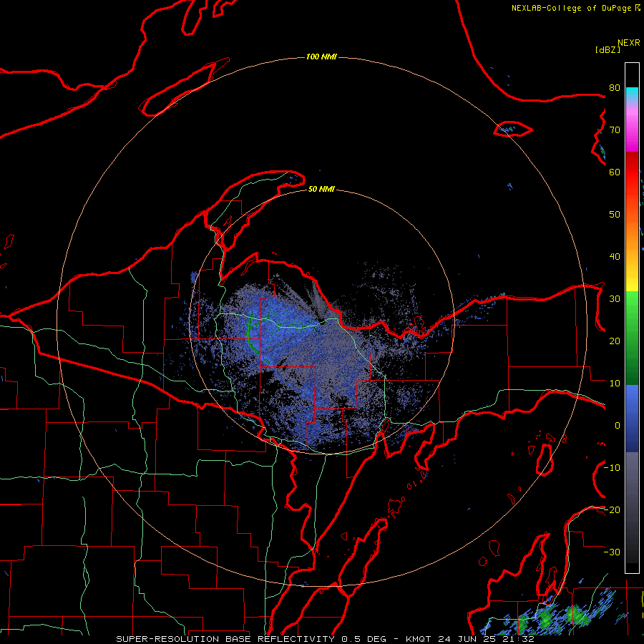Screen dimensions: 644x644
Task: Click the "100 NMI" range ring label
Action: coord(321,57)
